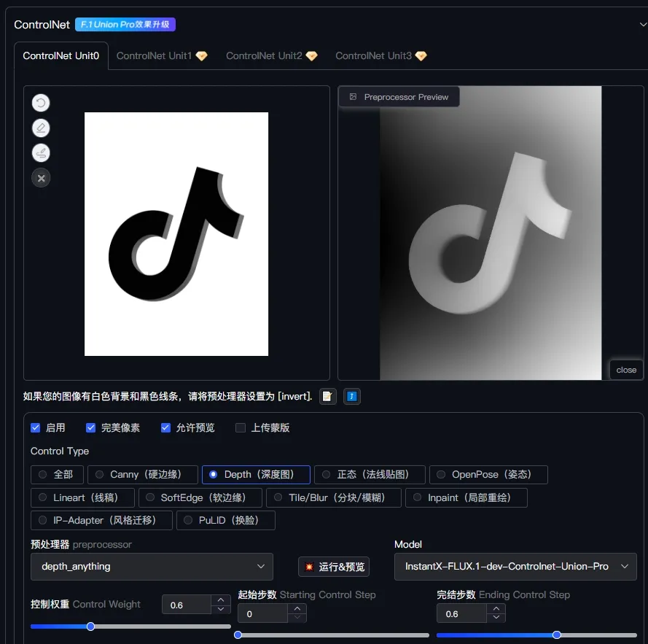This screenshot has width=648, height=644.
Task: Select SoftEdge (软边缘) control type
Action: [x=200, y=497]
